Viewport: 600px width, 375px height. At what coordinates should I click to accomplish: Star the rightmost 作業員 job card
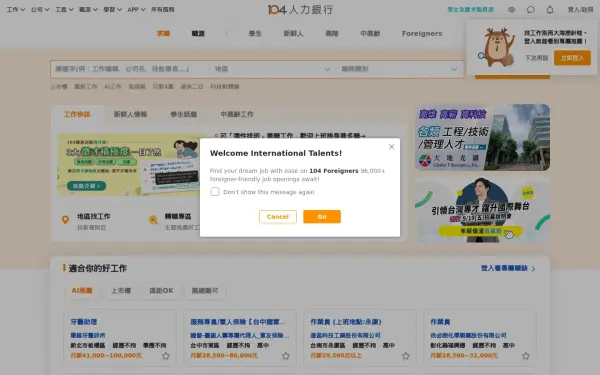[526, 356]
